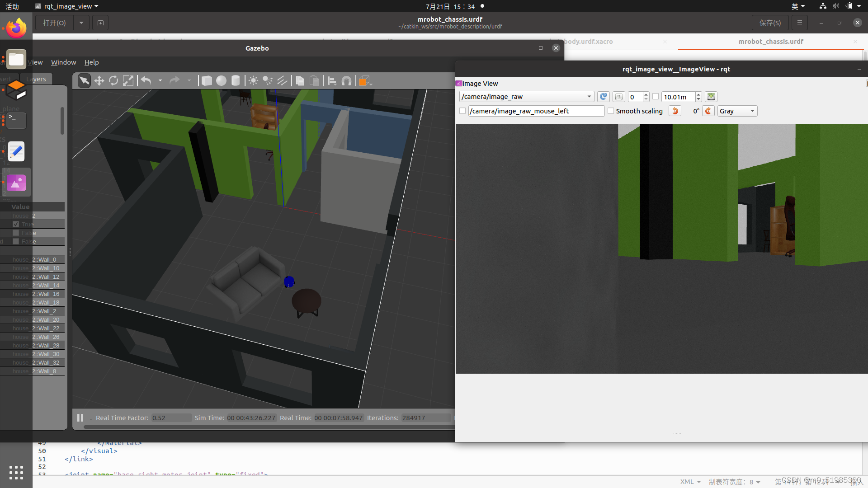Open the align tool in Gazebo toolbar
The height and width of the screenshot is (488, 868).
pos(332,81)
